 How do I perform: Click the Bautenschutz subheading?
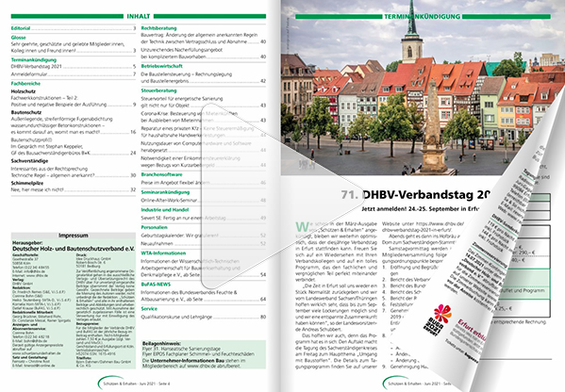pyautogui.click(x=26, y=112)
